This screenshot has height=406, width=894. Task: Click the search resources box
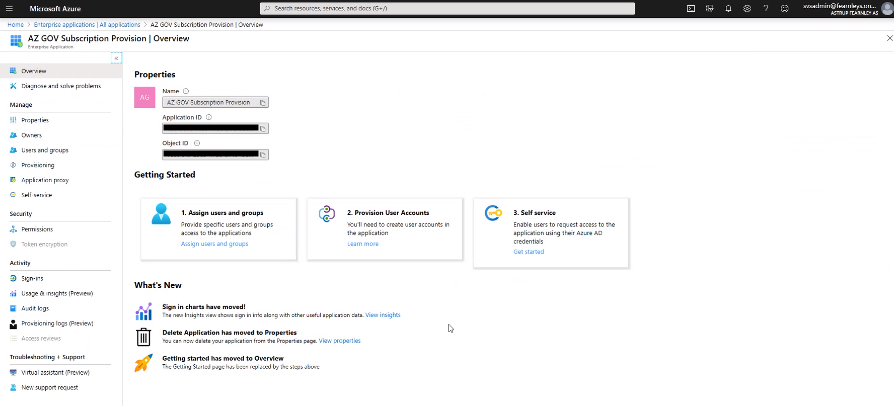pyautogui.click(x=447, y=9)
